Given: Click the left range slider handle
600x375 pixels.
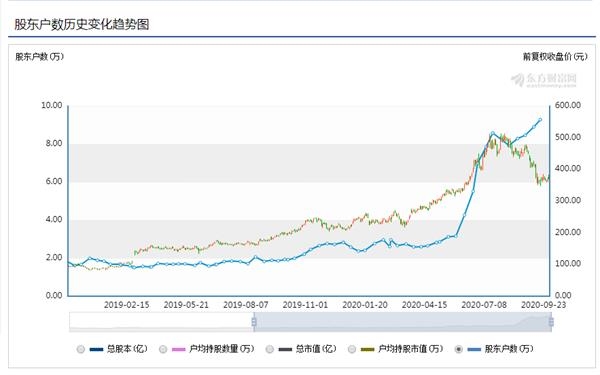Looking at the screenshot, I should [254, 322].
